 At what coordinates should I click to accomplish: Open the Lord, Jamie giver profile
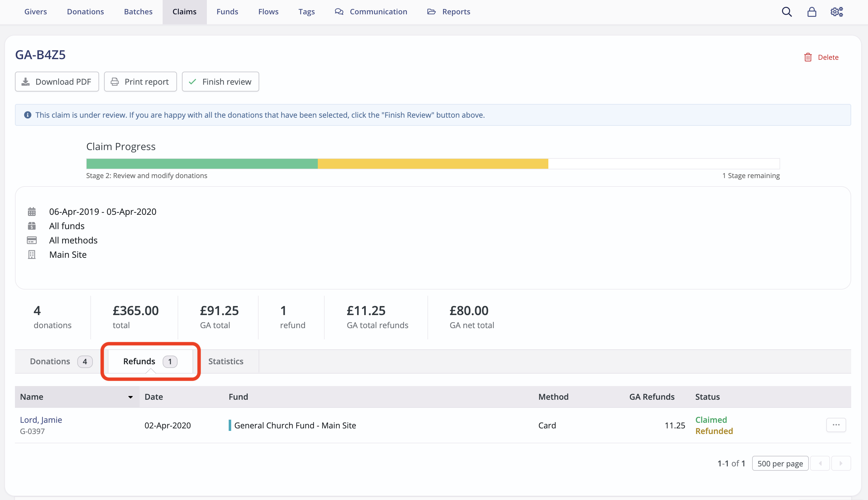click(41, 420)
